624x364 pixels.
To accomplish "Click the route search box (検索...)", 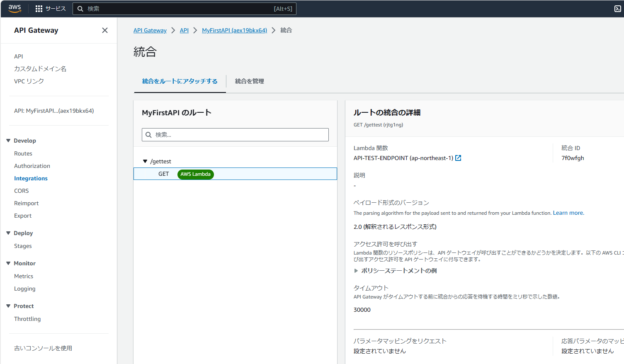I will click(235, 135).
